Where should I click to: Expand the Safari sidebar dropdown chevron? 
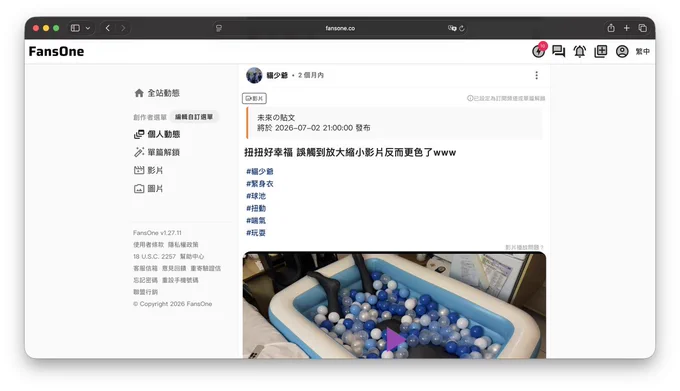click(x=88, y=28)
